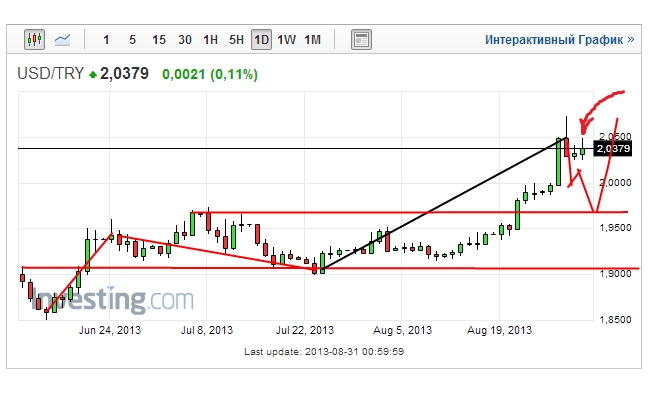Screen dimensions: 670x397
Task: Click the Jul 22, 2013 date label
Action: [305, 330]
